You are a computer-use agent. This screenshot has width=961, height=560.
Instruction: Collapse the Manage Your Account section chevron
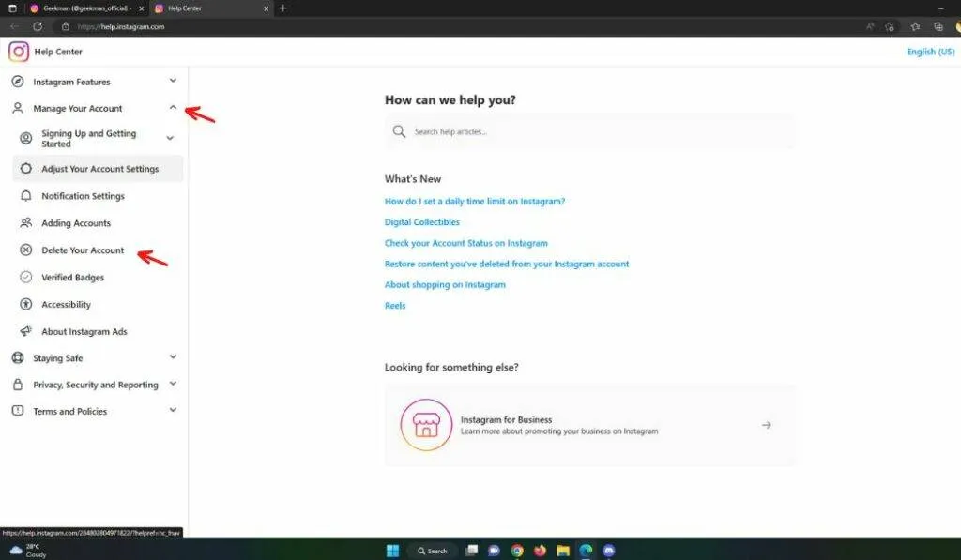[173, 107]
